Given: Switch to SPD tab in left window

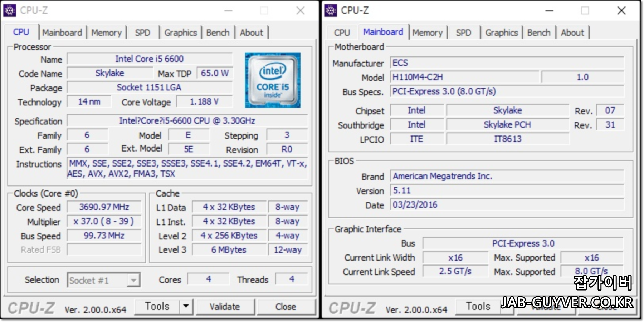Looking at the screenshot, I should pos(142,33).
